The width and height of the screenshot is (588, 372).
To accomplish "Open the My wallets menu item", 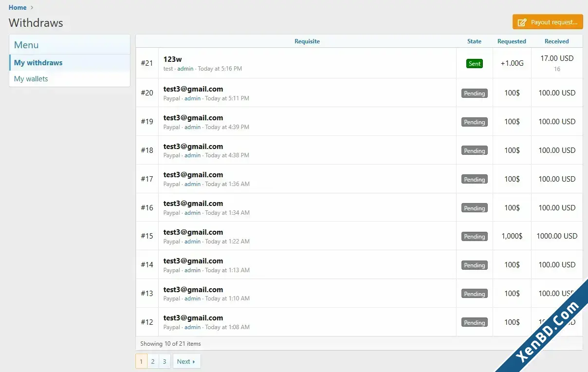I will pos(70,79).
